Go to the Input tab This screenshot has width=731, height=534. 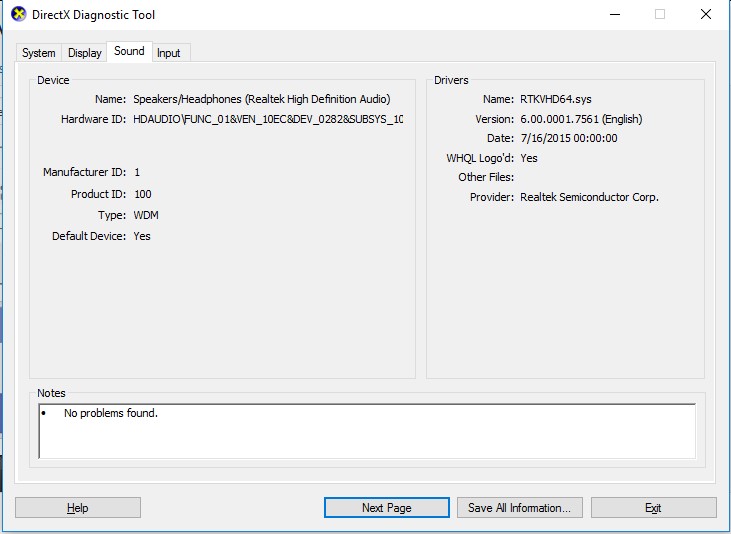click(x=169, y=53)
